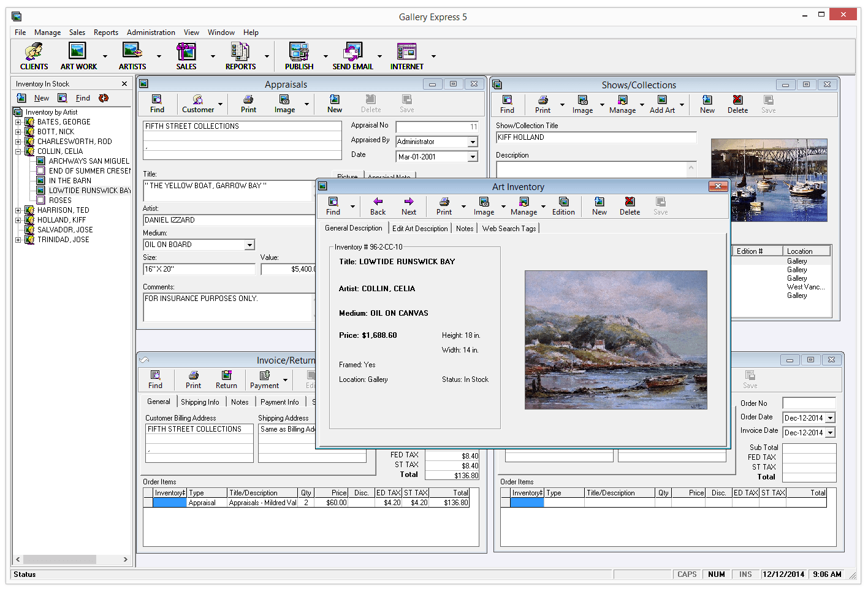
Task: Expand the BATES, GEORGE tree node
Action: (x=18, y=122)
